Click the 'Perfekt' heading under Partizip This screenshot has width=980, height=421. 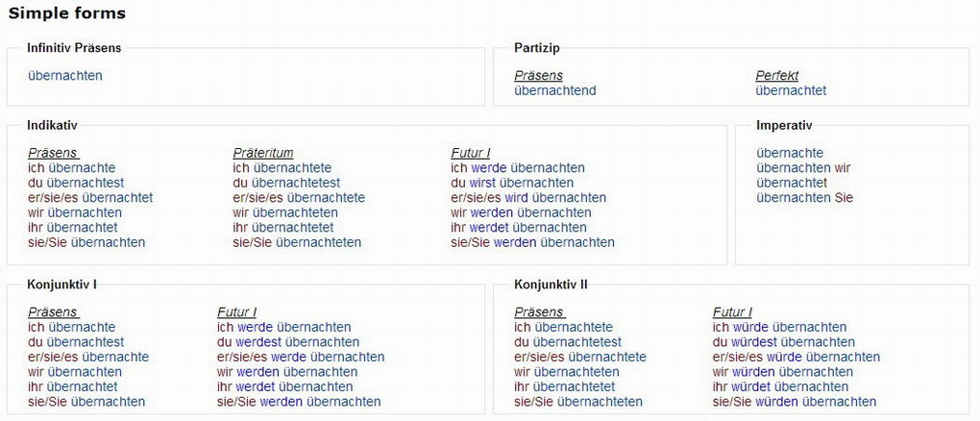point(777,75)
